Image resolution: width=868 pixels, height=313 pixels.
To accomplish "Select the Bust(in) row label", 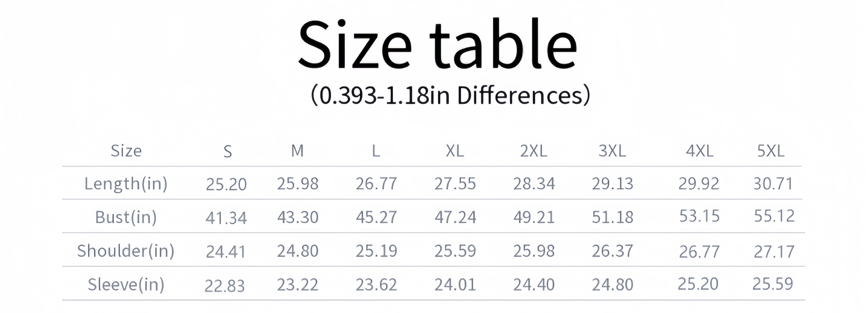I will (x=126, y=217).
